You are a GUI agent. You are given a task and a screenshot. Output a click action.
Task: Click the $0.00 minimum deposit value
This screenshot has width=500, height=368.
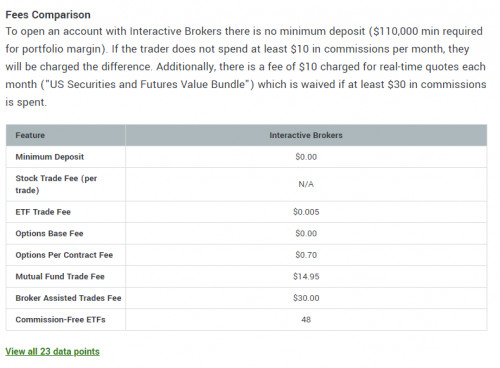pyautogui.click(x=306, y=157)
